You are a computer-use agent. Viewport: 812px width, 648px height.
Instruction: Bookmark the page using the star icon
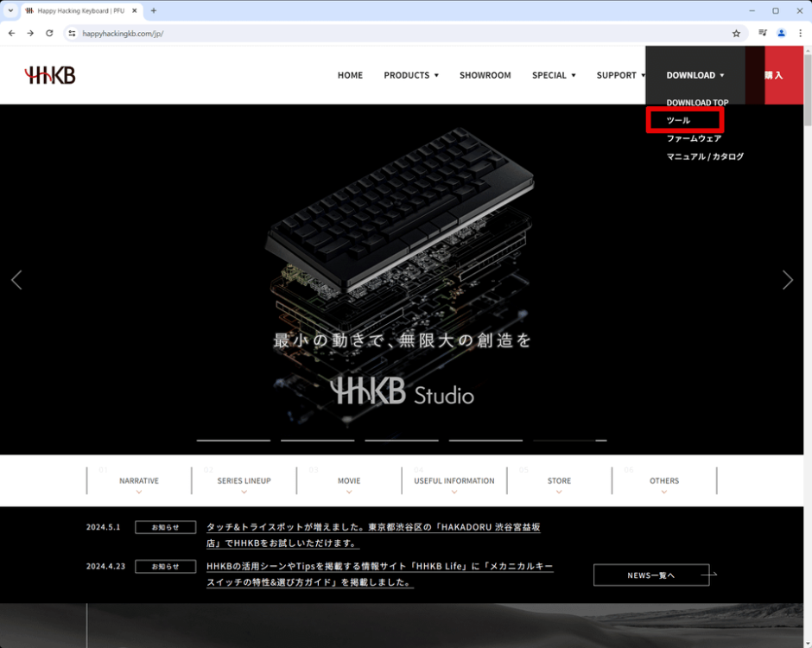[x=735, y=32]
